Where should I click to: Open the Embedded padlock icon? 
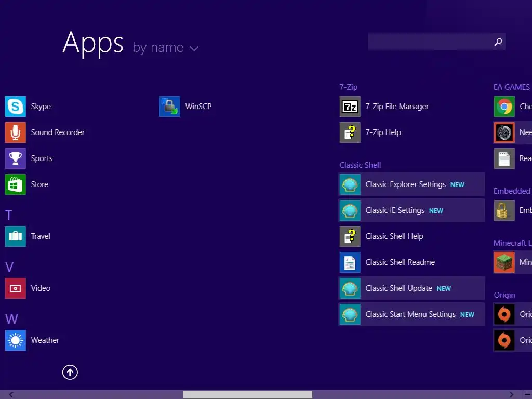pos(504,210)
